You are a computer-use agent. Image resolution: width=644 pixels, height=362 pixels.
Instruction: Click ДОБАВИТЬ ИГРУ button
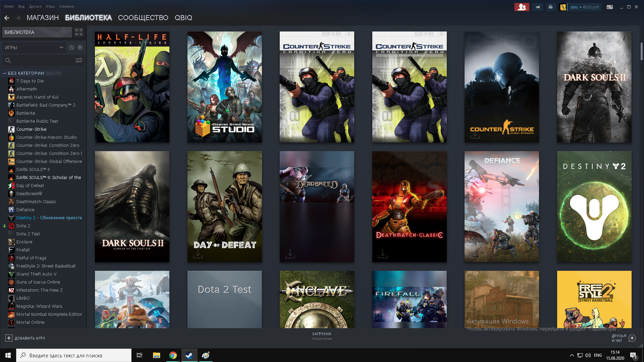pyautogui.click(x=25, y=338)
